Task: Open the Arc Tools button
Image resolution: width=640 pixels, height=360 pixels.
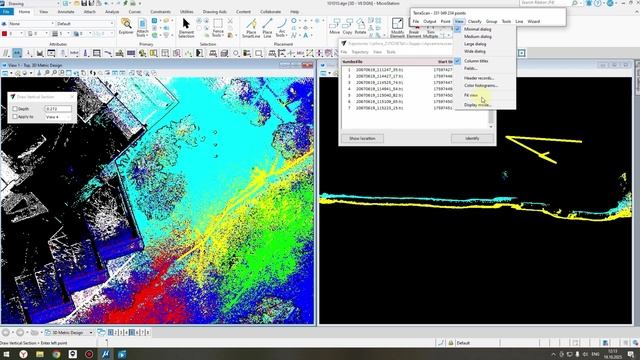Action: click(x=281, y=28)
